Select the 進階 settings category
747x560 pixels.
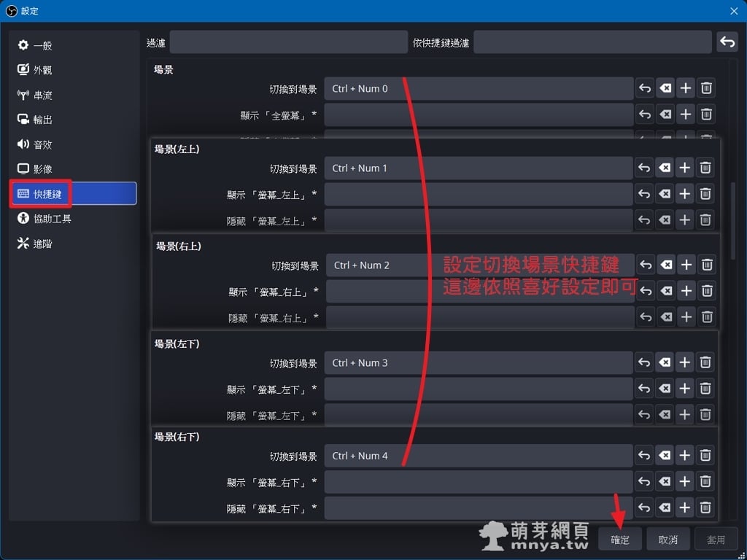(43, 244)
